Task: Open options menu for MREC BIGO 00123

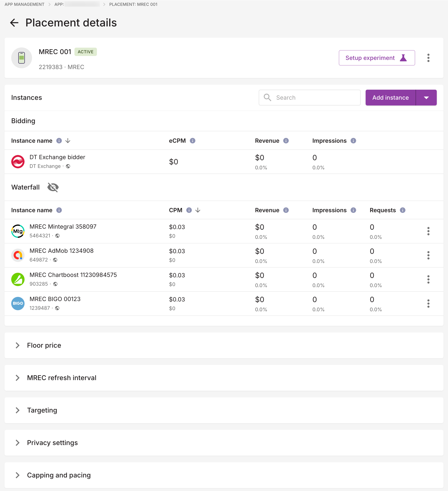Action: pos(428,304)
